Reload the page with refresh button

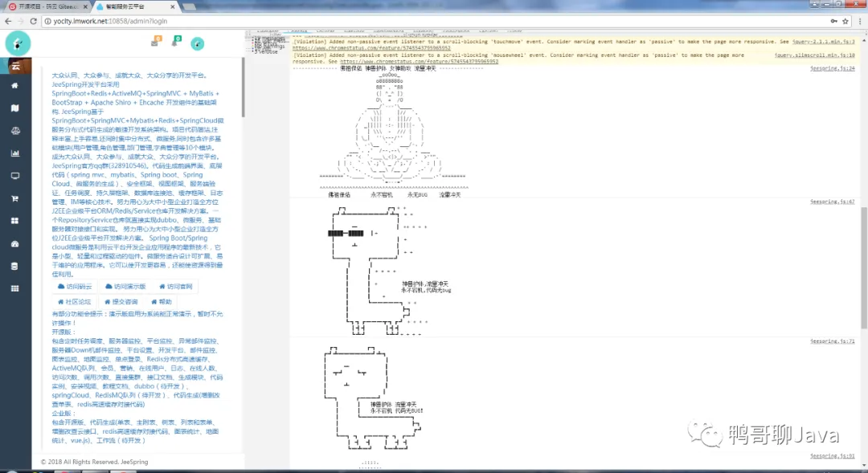click(x=33, y=21)
